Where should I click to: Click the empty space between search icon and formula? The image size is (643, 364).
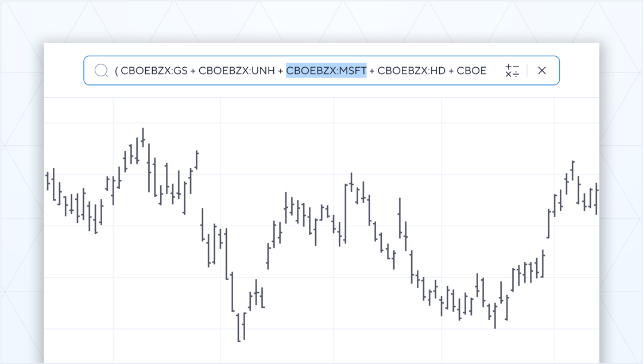[x=112, y=71]
